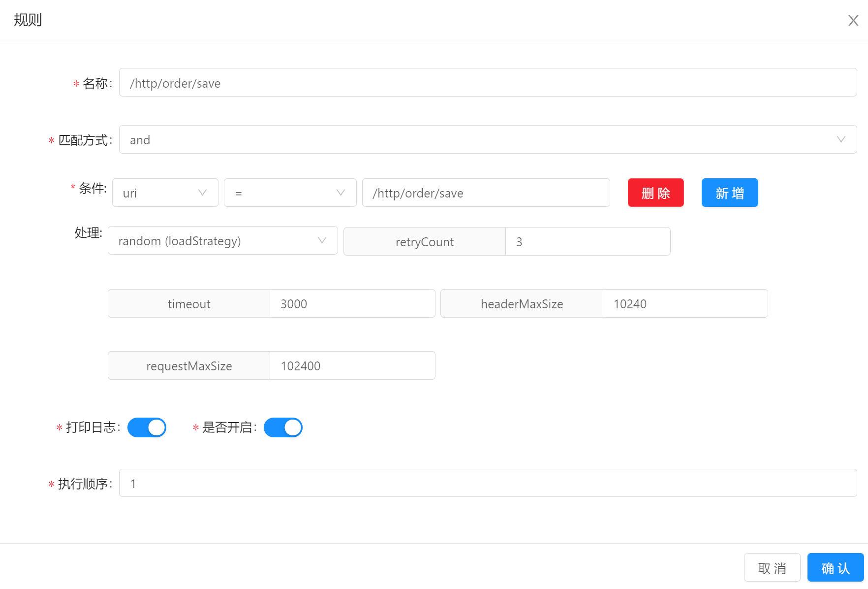Open the 匹配方式 dropdown showing and
The height and width of the screenshot is (589, 868).
click(487, 140)
